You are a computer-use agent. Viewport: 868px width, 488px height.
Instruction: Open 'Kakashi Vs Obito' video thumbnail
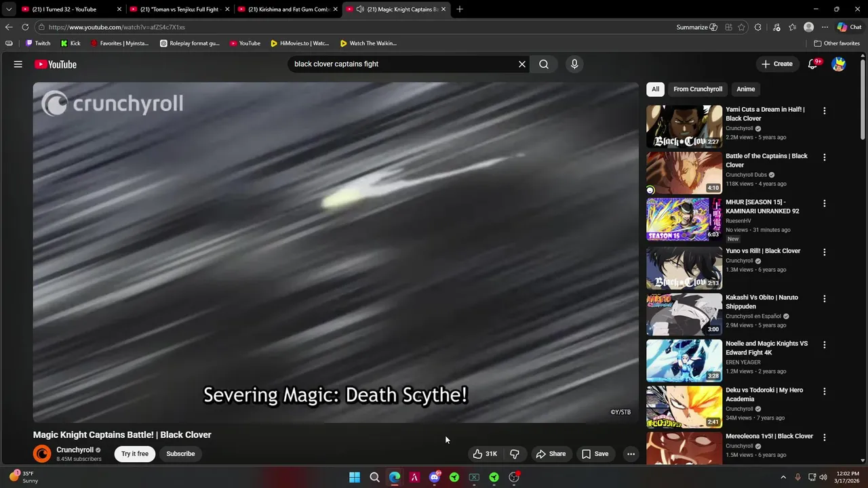pyautogui.click(x=684, y=314)
